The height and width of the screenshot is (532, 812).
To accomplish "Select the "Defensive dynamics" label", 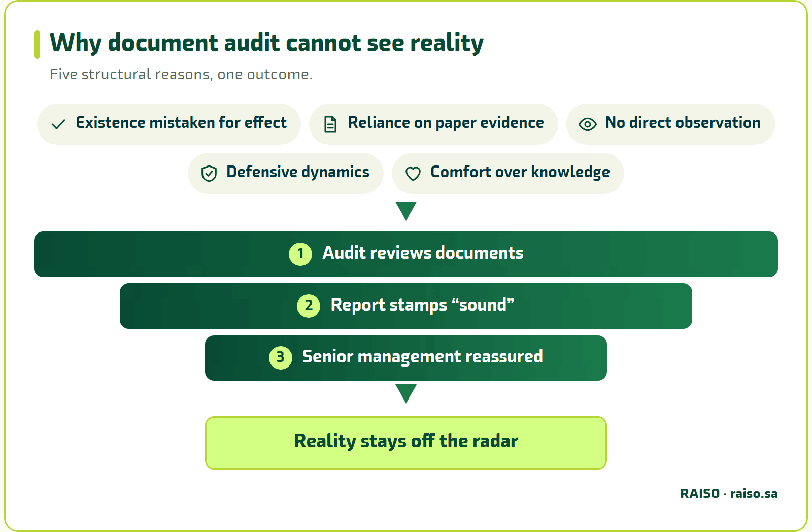I will point(298,172).
